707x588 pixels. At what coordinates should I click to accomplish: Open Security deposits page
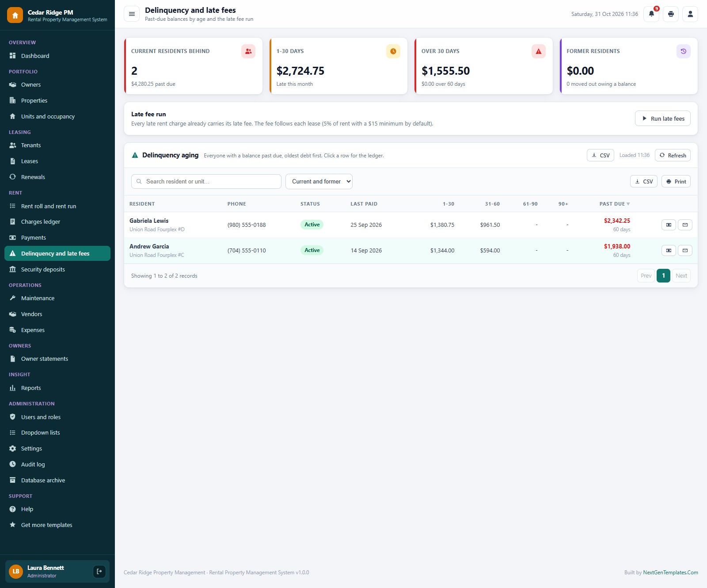[x=57, y=269]
